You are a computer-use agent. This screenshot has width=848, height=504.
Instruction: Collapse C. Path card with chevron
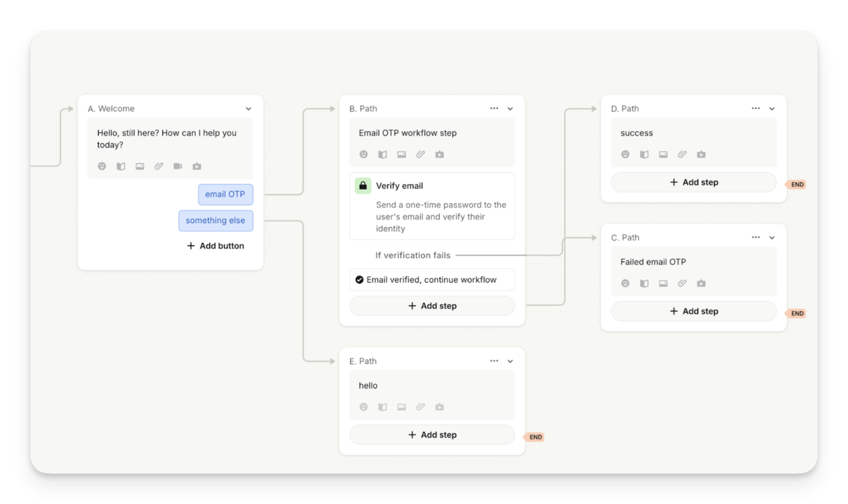click(x=772, y=238)
